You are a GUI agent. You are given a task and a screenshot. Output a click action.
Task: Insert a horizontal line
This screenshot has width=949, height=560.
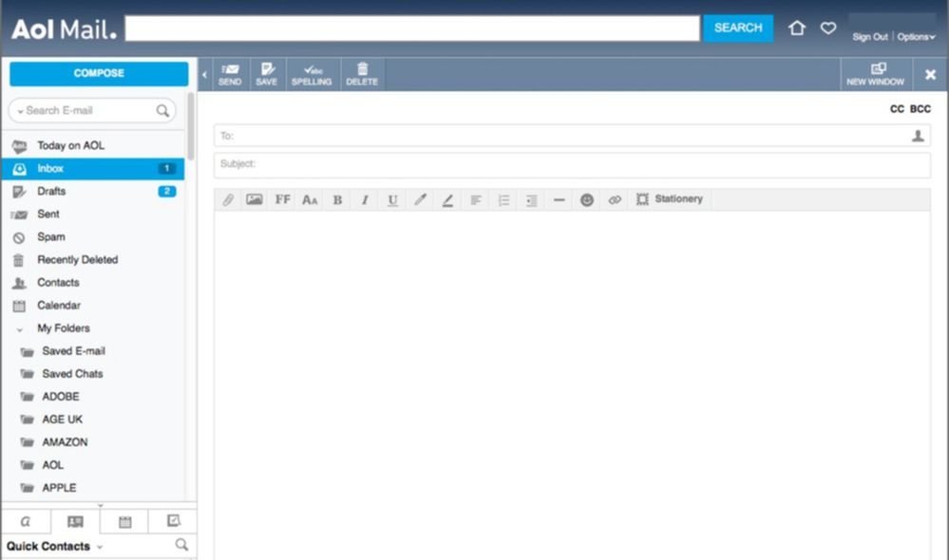coord(560,199)
